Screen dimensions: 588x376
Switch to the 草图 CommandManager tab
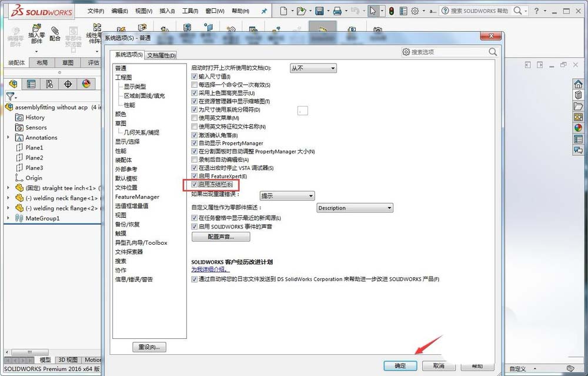(68, 62)
